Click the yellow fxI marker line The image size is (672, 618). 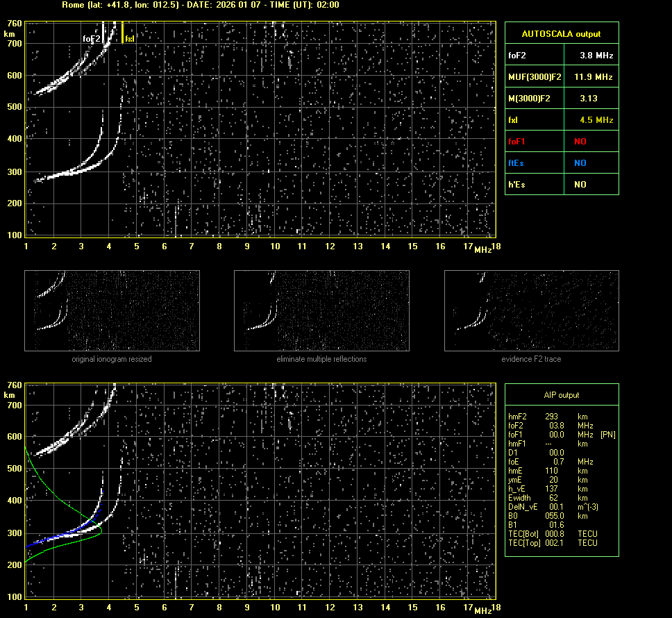click(x=123, y=32)
